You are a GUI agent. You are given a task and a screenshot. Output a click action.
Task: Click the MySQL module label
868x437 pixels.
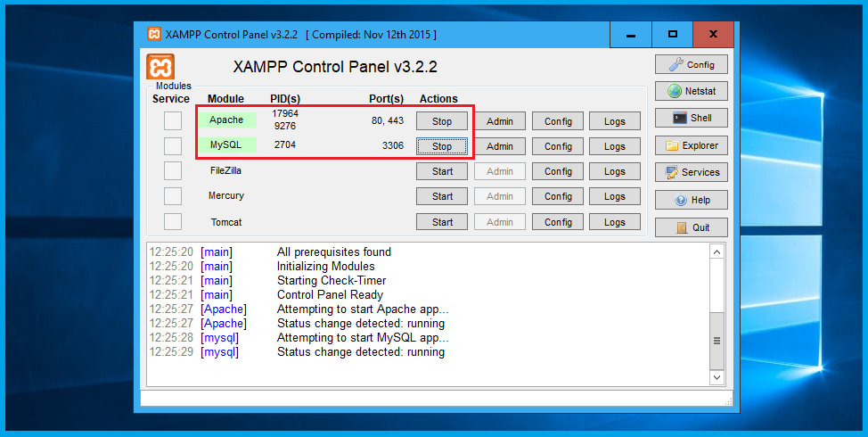pos(226,145)
